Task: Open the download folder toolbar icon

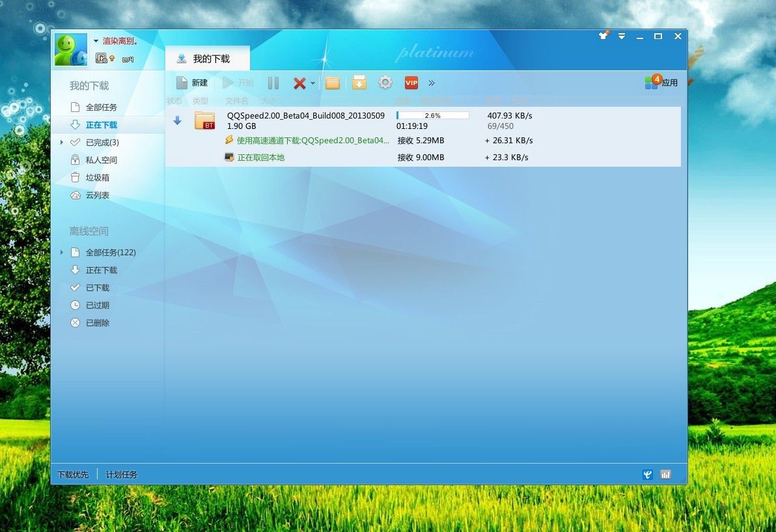Action: click(333, 83)
